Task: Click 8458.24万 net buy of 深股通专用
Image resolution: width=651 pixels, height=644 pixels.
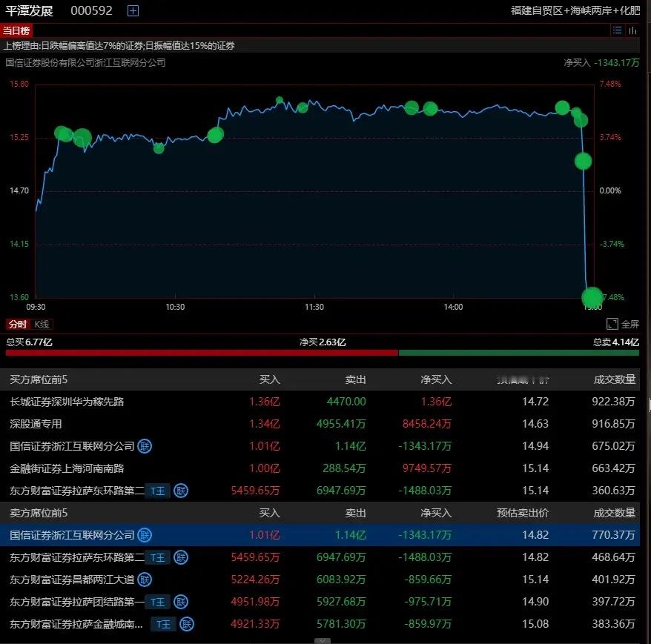Action: (x=426, y=424)
